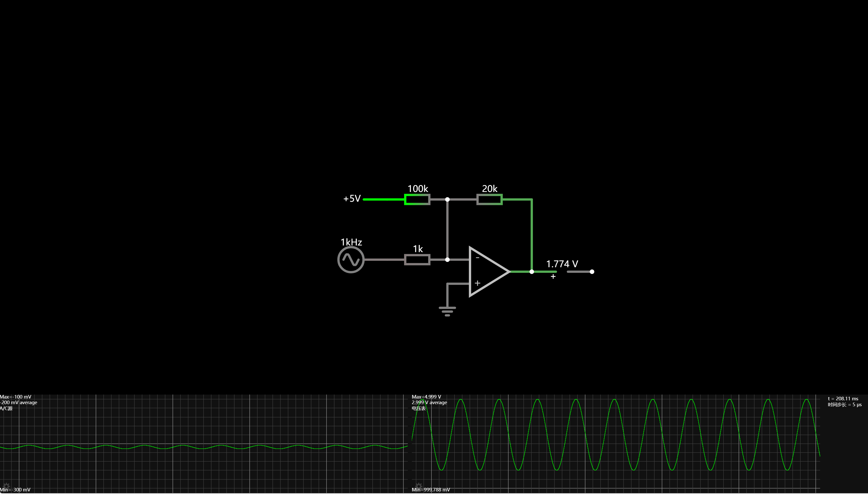Click the t = 208.11 ms time readout
868x494 pixels.
(x=843, y=399)
